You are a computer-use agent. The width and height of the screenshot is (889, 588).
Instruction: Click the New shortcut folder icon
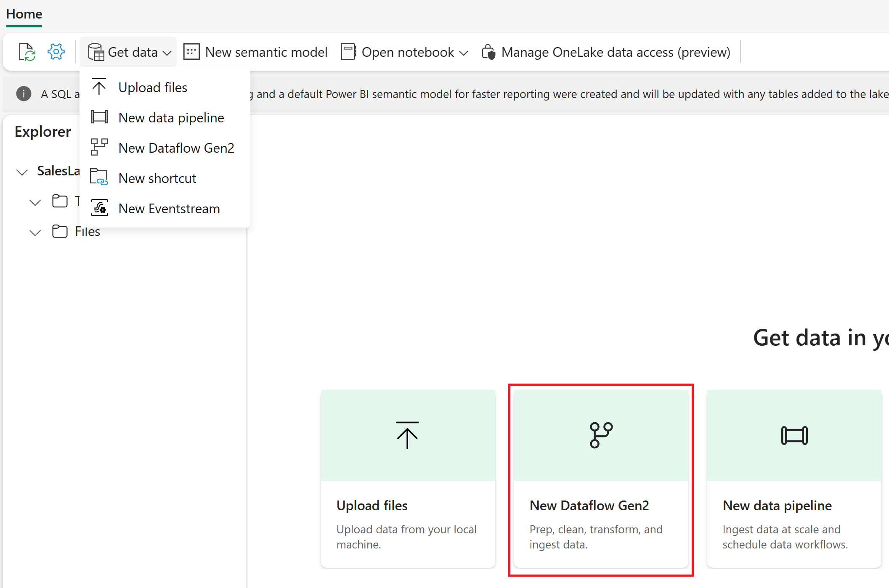(x=99, y=177)
